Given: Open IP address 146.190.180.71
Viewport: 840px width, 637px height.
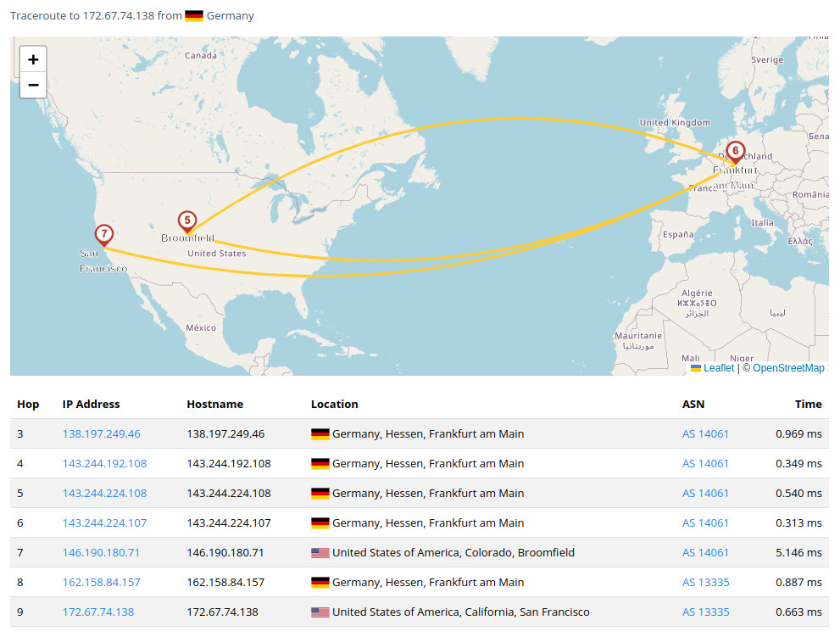Looking at the screenshot, I should click(101, 552).
